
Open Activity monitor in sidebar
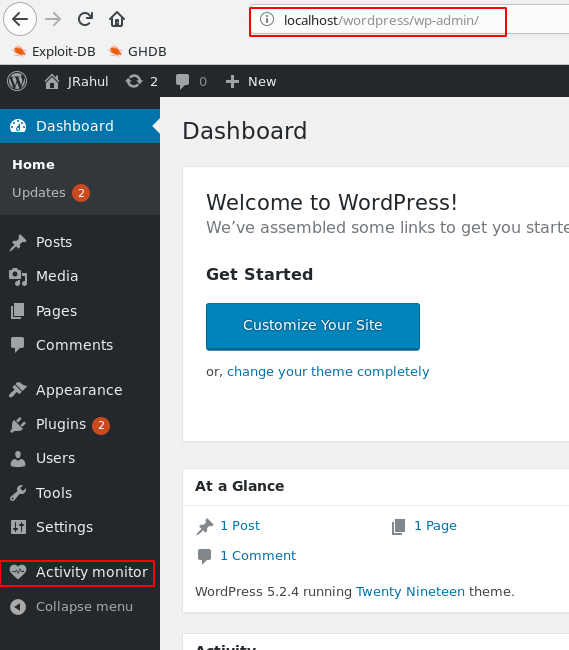79,572
